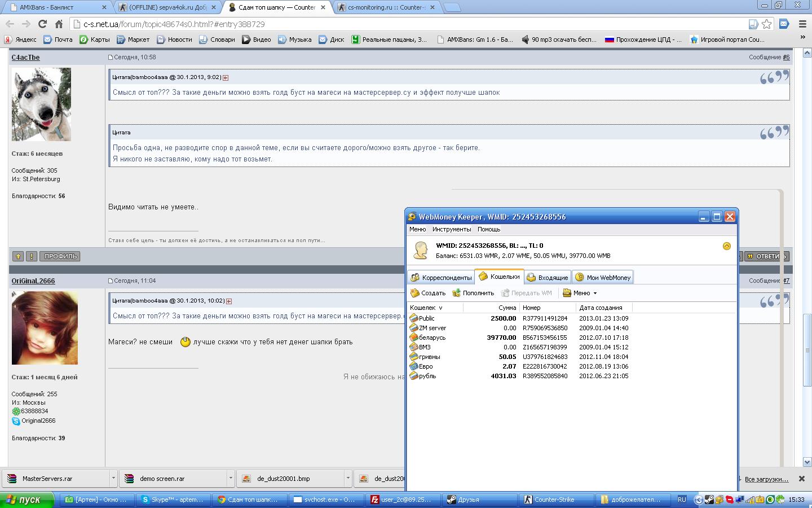Click Пополнить to top up wallet
This screenshot has height=508, width=812.
pos(473,293)
